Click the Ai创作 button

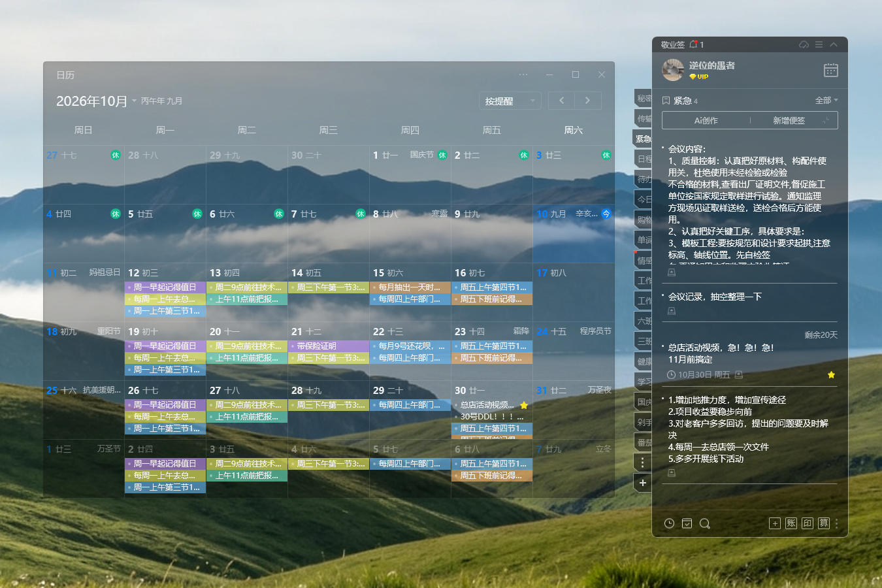(x=706, y=120)
